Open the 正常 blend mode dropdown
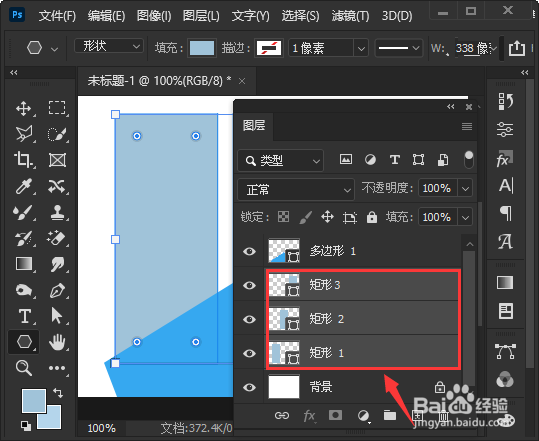539x441 pixels. coord(296,189)
